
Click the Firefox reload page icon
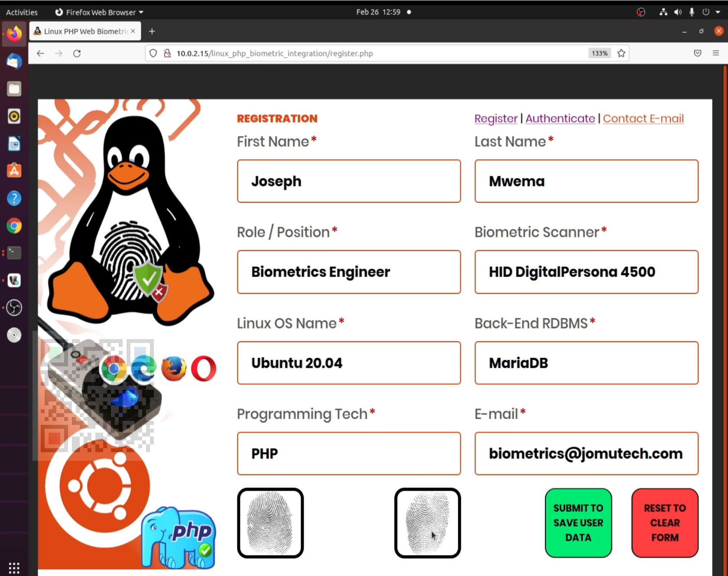[x=77, y=53]
